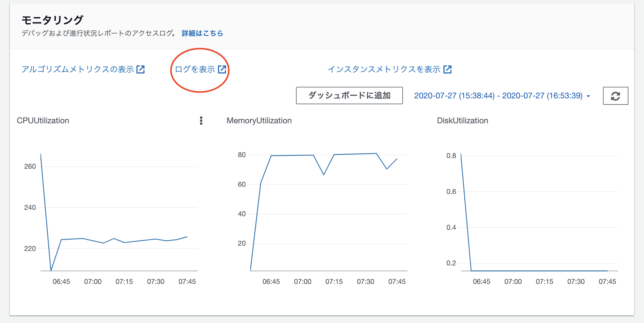Open アルゴリズムメトリクスの表示 link

pos(78,69)
